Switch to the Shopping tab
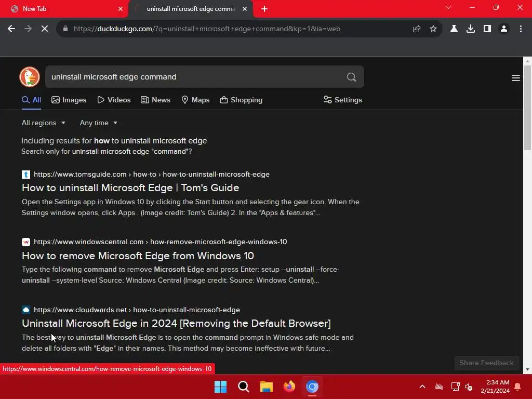 (241, 100)
